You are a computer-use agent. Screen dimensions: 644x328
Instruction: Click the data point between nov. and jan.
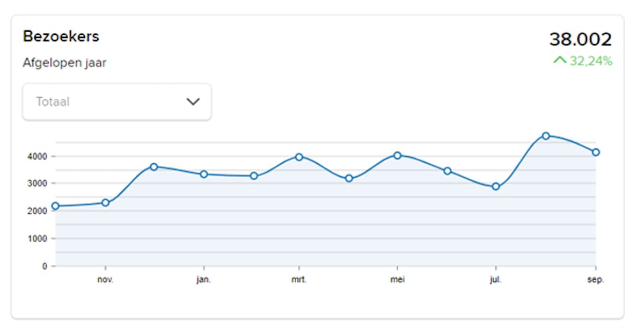(x=154, y=167)
